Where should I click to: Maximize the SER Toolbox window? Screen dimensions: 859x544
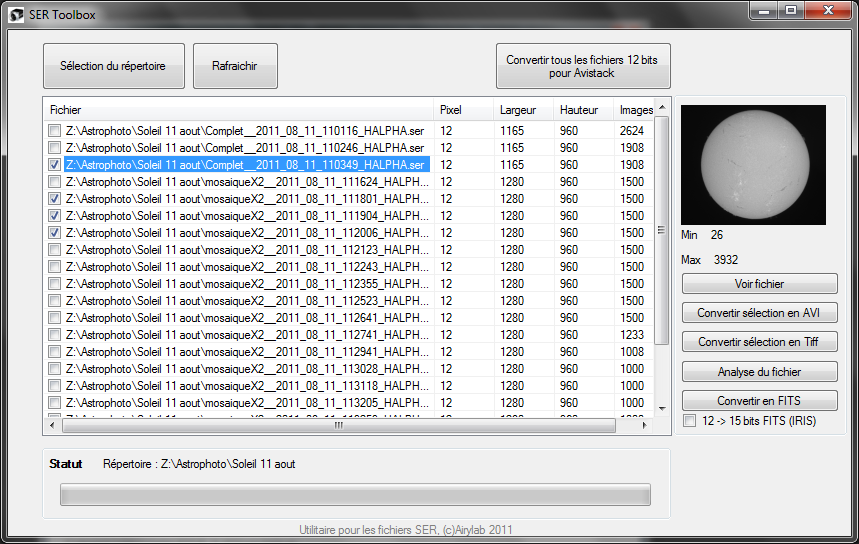pyautogui.click(x=791, y=10)
